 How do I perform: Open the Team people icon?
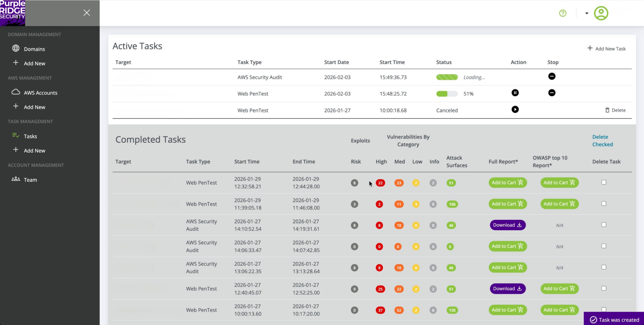(x=16, y=179)
